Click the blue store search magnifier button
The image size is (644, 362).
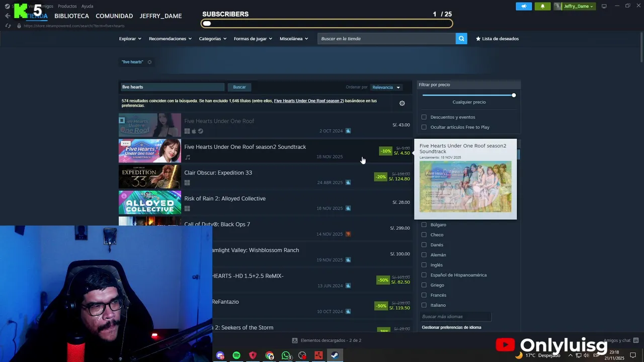[461, 39]
